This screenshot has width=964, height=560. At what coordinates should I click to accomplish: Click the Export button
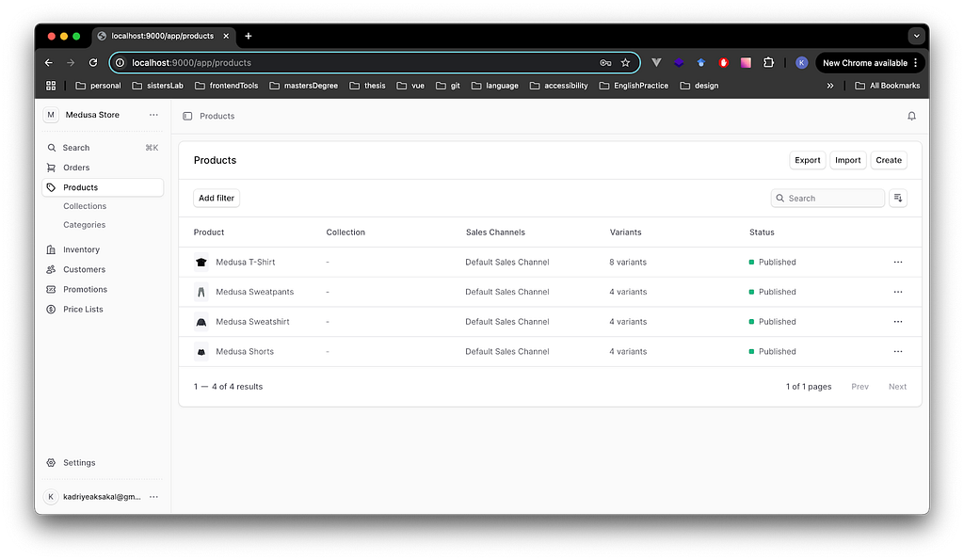(x=807, y=160)
